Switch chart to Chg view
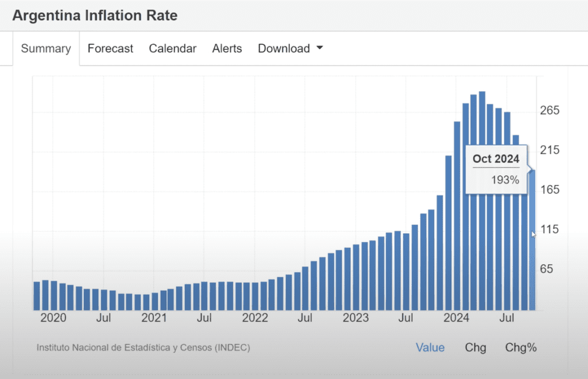 (475, 347)
